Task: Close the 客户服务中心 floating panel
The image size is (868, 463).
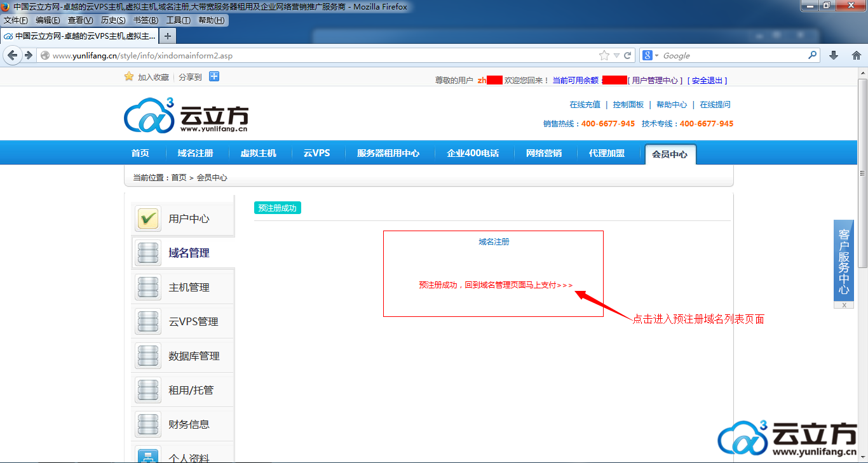Action: click(843, 305)
